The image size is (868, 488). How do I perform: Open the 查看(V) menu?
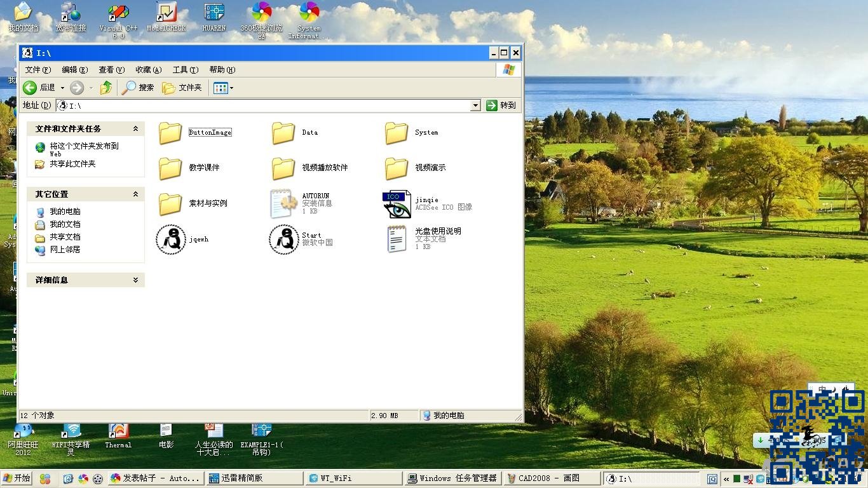pyautogui.click(x=111, y=70)
